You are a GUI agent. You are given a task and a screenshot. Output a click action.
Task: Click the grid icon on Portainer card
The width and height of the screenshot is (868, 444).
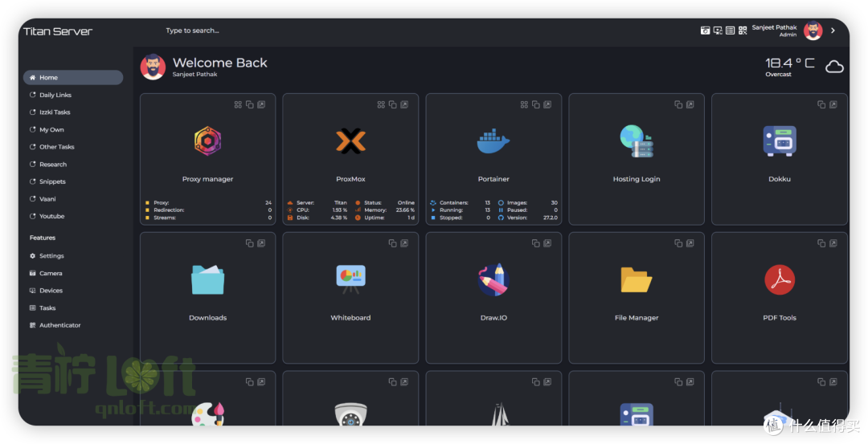click(x=524, y=104)
